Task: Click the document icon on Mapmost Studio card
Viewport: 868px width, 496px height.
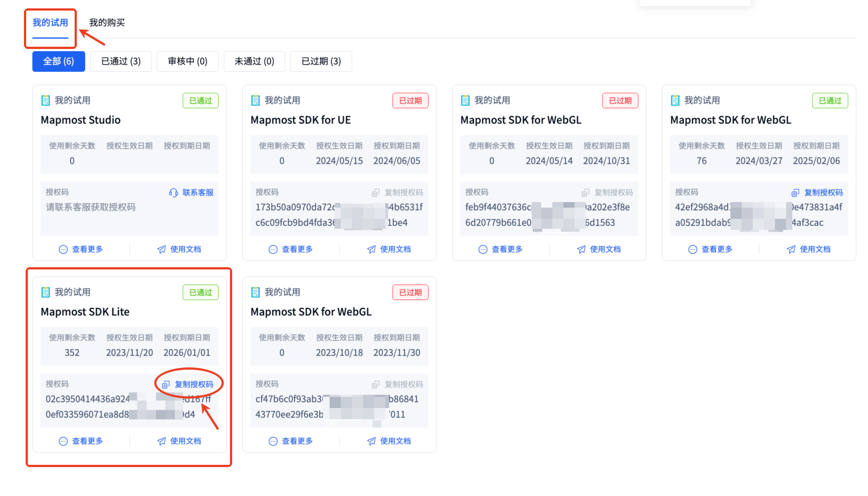Action: click(x=46, y=100)
